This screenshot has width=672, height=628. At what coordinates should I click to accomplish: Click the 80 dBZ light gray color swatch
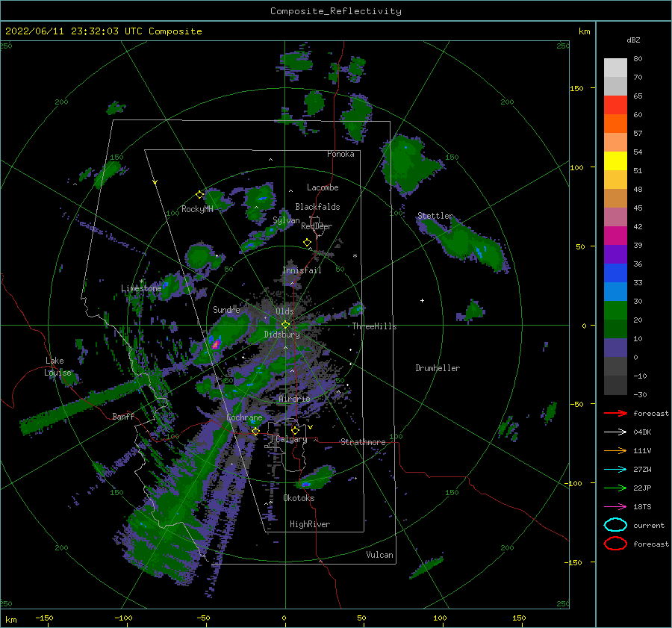pyautogui.click(x=615, y=67)
